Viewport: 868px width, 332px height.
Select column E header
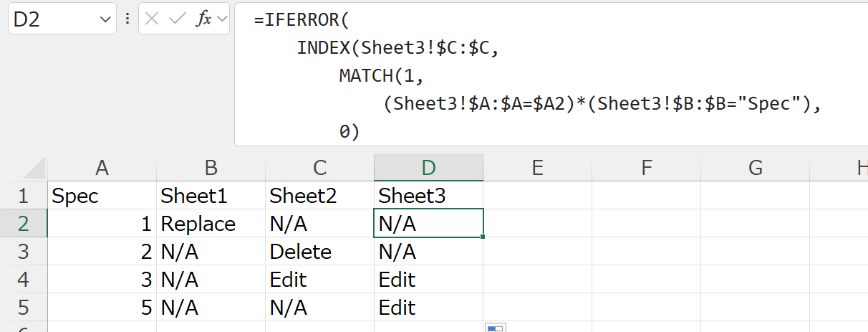[537, 168]
